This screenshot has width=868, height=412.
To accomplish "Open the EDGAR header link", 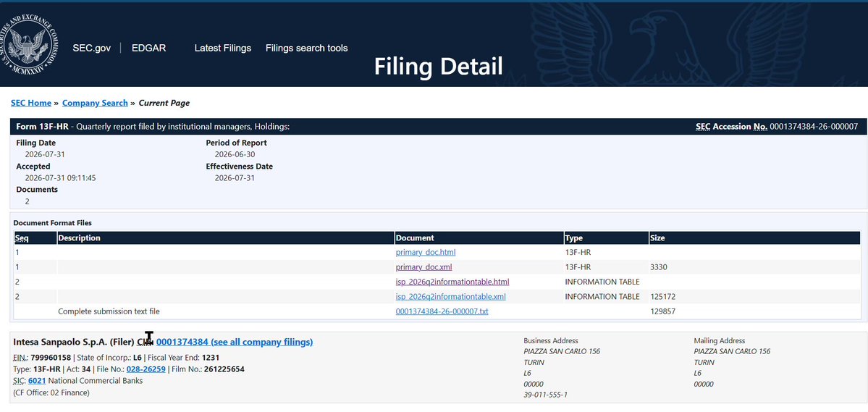I will pyautogui.click(x=148, y=49).
